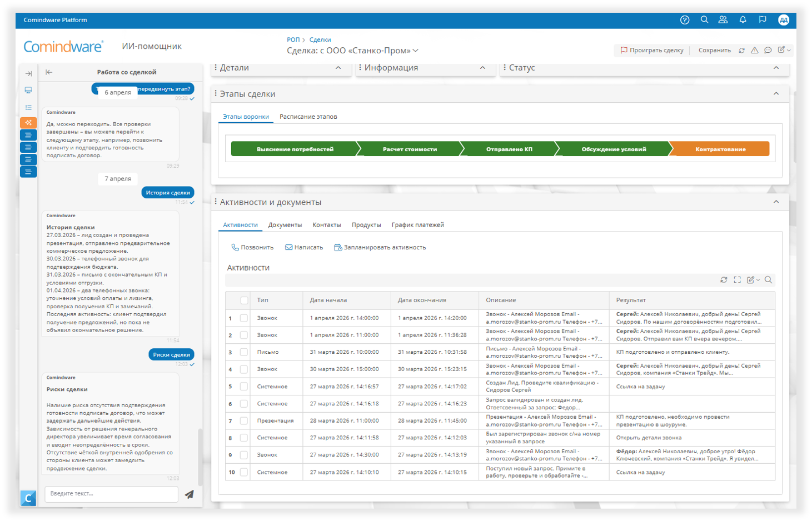Check the select-all checkbox in table header

[x=244, y=300]
